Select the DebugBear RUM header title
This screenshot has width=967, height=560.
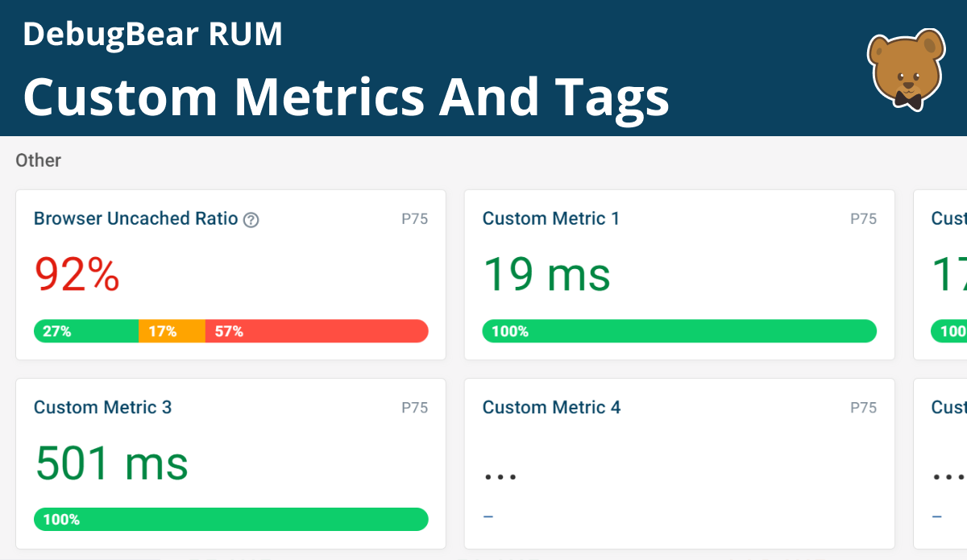(153, 33)
